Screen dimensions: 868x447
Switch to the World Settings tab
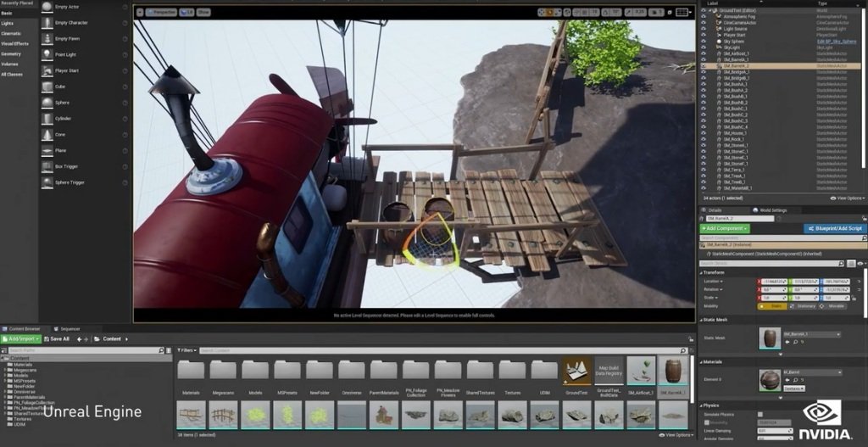point(771,210)
